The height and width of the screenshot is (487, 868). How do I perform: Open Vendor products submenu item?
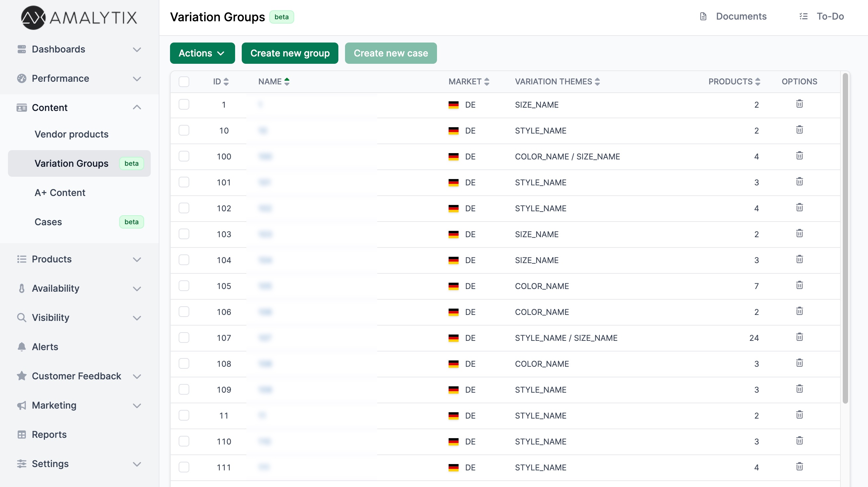click(71, 134)
